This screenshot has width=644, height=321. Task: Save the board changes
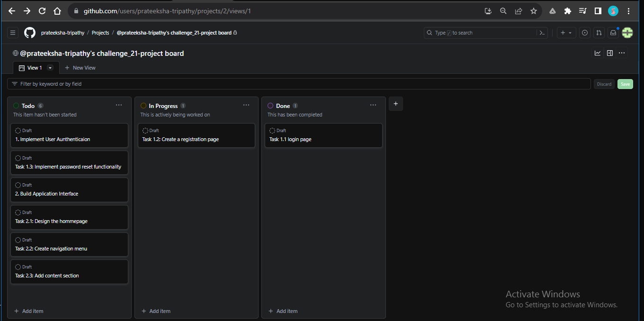pos(625,84)
